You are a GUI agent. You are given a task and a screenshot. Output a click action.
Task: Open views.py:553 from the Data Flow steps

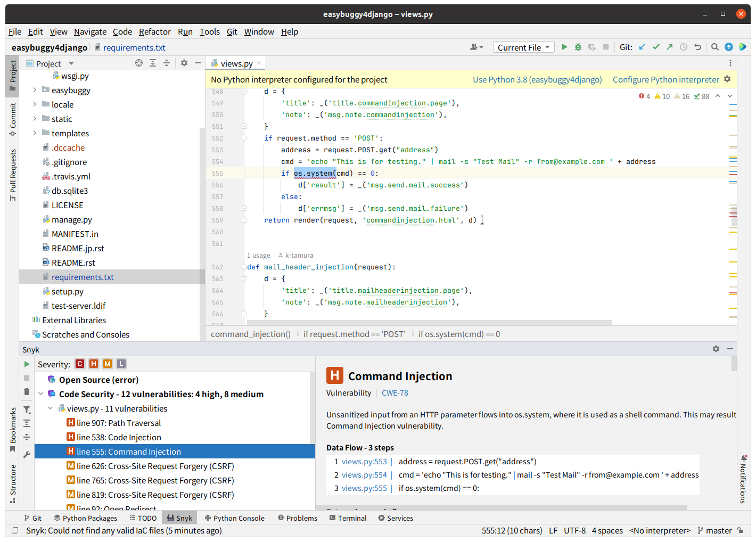click(365, 461)
